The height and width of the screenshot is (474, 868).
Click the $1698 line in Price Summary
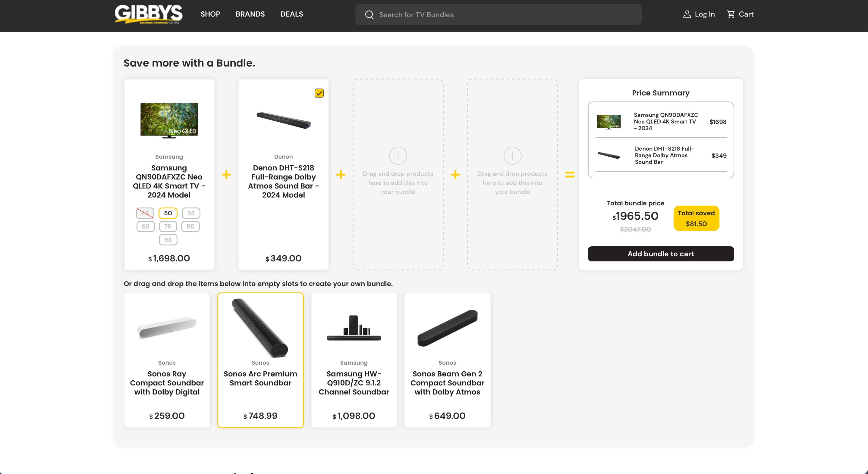(718, 122)
